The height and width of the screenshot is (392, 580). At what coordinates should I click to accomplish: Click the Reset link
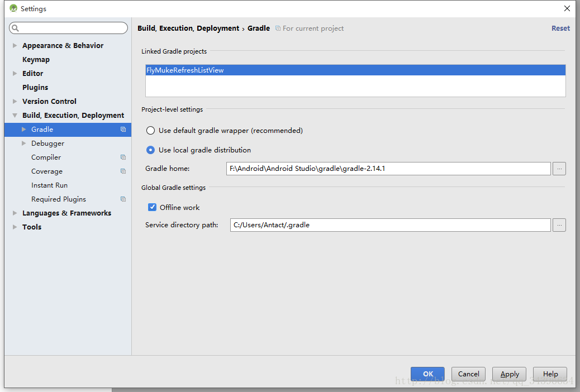coord(560,28)
